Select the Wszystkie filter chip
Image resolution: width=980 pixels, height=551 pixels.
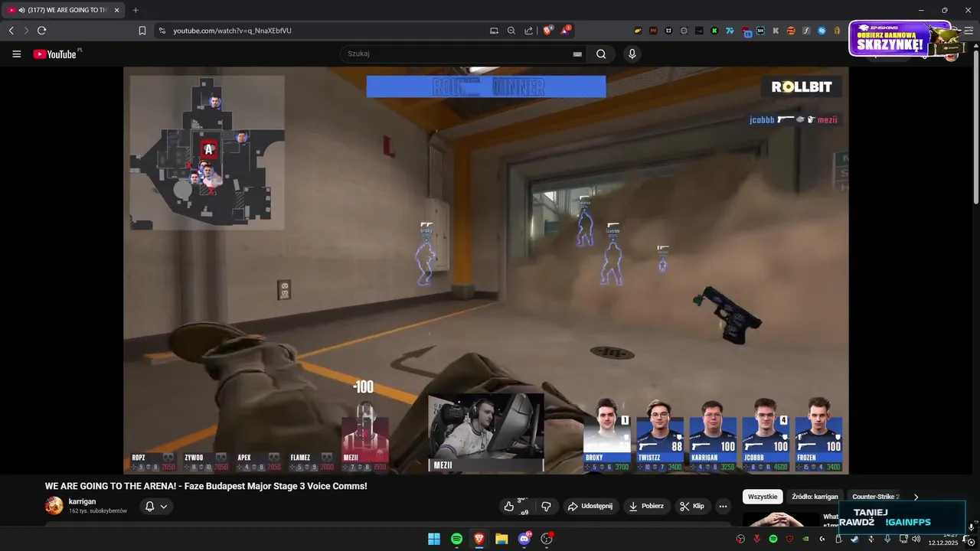coord(763,497)
